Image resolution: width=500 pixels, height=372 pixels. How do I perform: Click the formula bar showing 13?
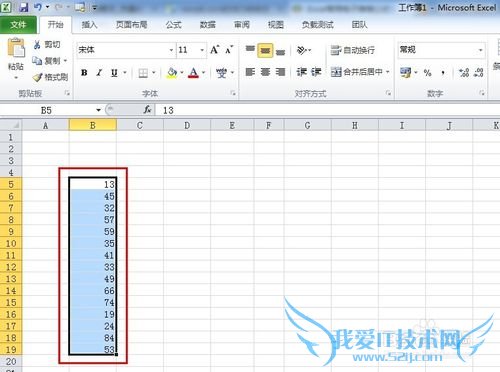coord(328,110)
